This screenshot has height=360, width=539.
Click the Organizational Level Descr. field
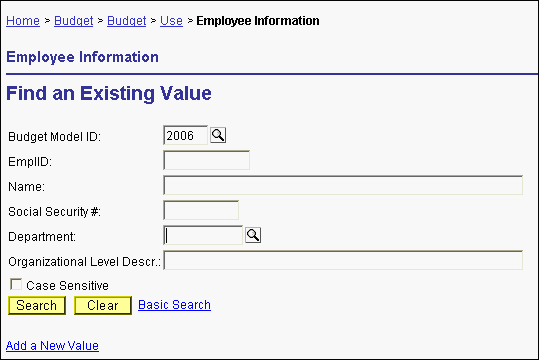pyautogui.click(x=343, y=260)
